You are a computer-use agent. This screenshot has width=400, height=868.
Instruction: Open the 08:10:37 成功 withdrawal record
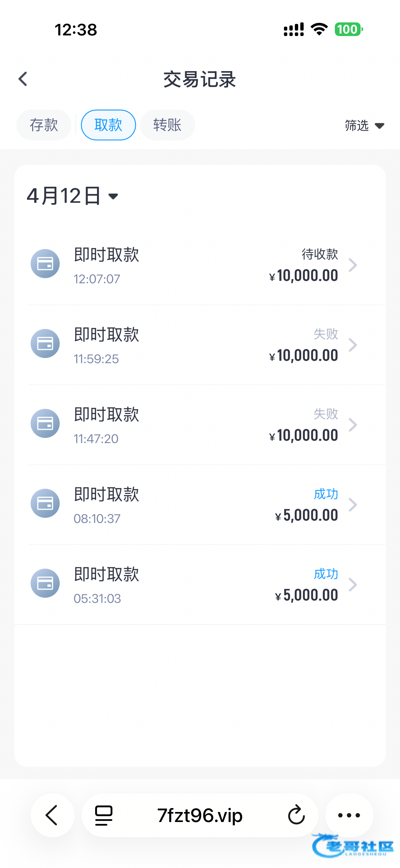coord(202,505)
